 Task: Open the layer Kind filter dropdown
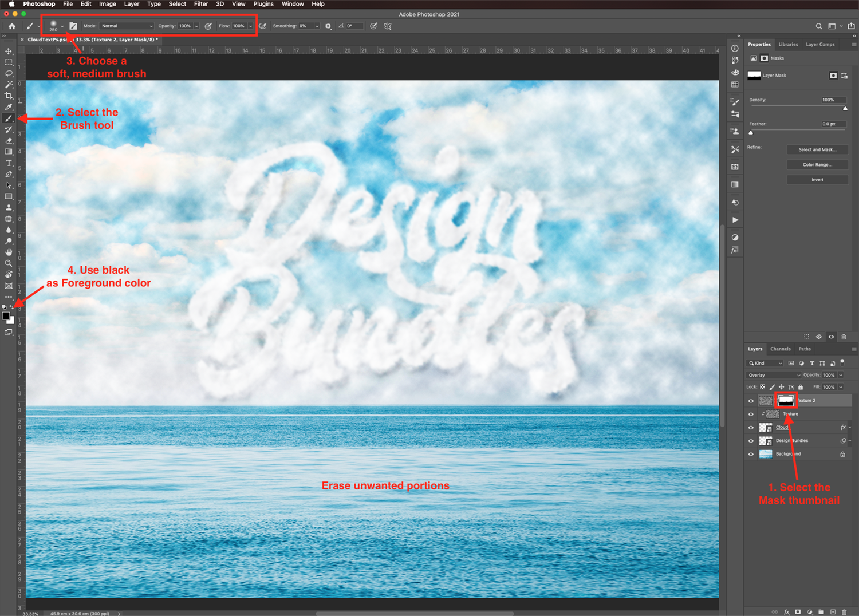coord(765,363)
